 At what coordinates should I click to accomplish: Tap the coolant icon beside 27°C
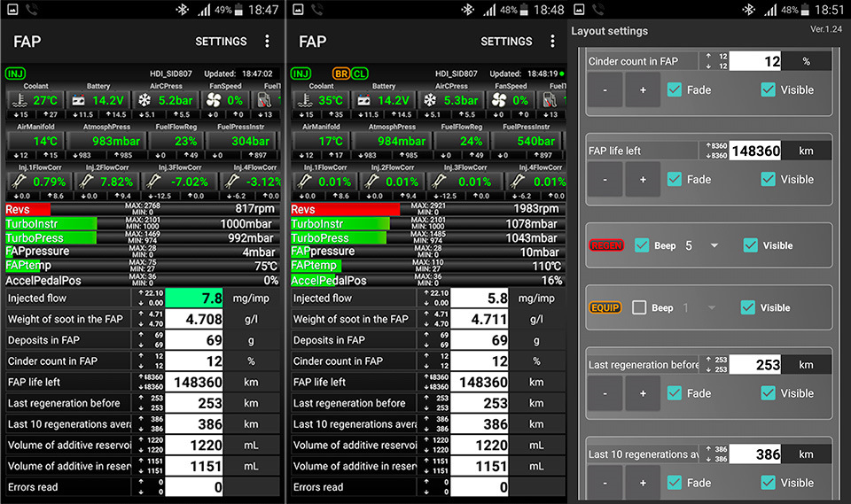(20, 100)
